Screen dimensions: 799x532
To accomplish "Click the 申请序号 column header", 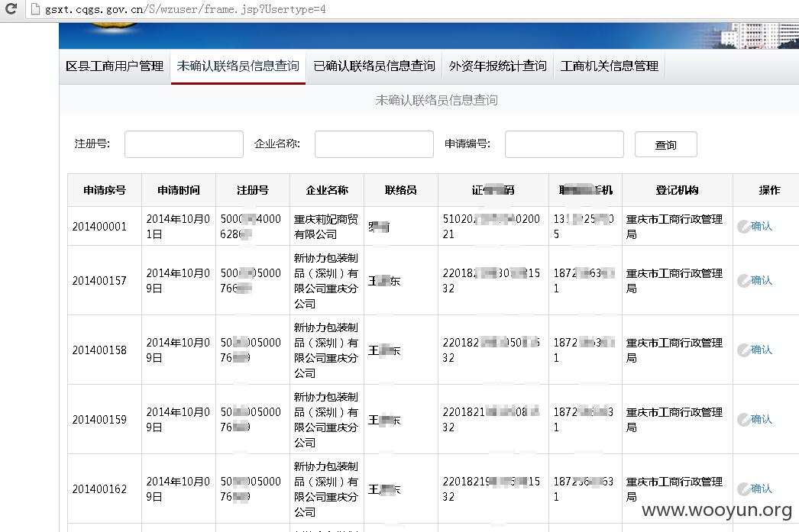I will (105, 190).
